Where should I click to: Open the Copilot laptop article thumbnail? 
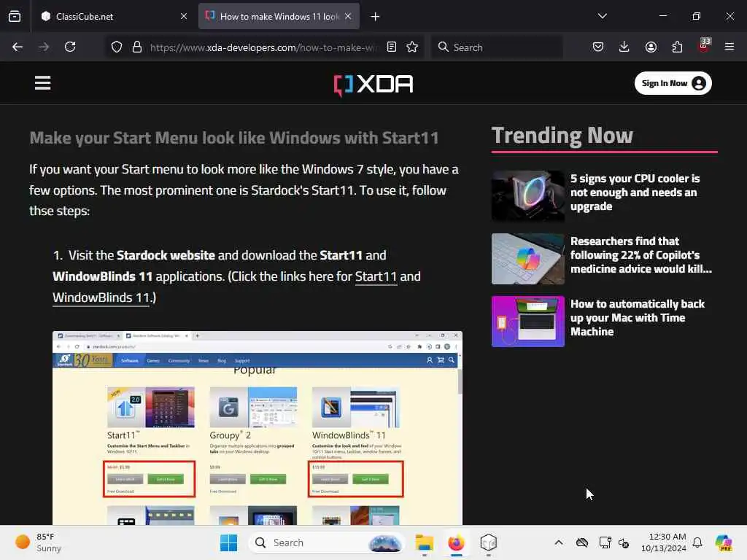(x=528, y=259)
